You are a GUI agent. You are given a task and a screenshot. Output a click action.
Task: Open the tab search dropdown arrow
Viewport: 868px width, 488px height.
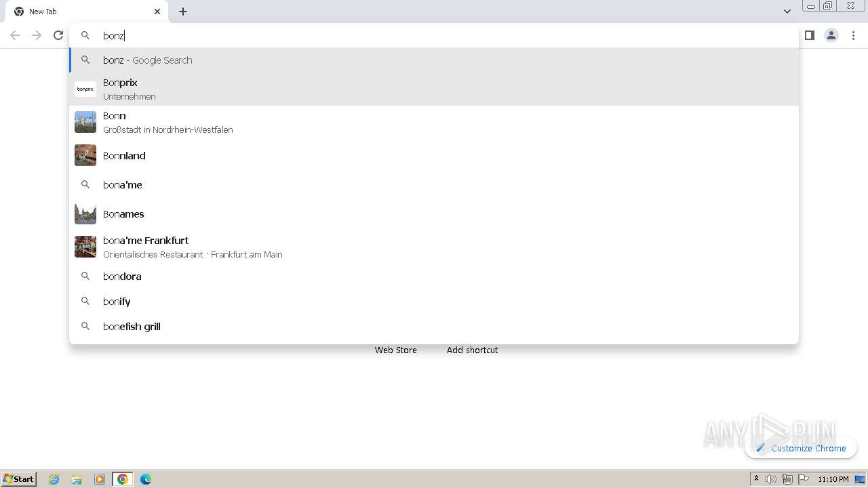pyautogui.click(x=787, y=12)
